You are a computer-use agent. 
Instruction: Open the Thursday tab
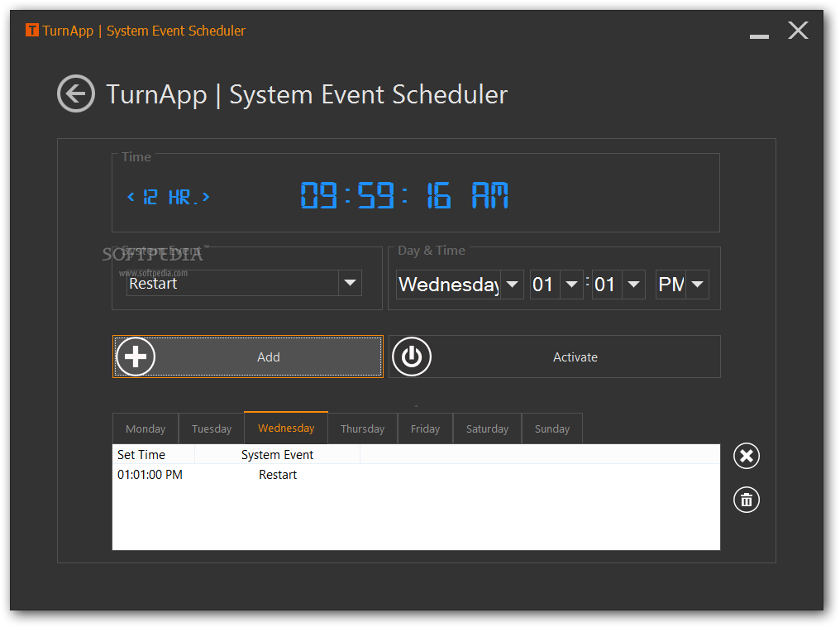(363, 428)
